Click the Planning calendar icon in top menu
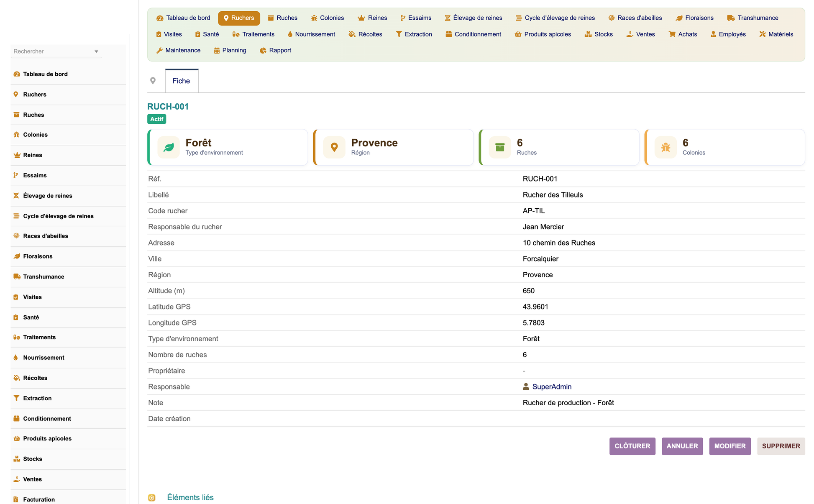Image resolution: width=814 pixels, height=504 pixels. tap(217, 51)
